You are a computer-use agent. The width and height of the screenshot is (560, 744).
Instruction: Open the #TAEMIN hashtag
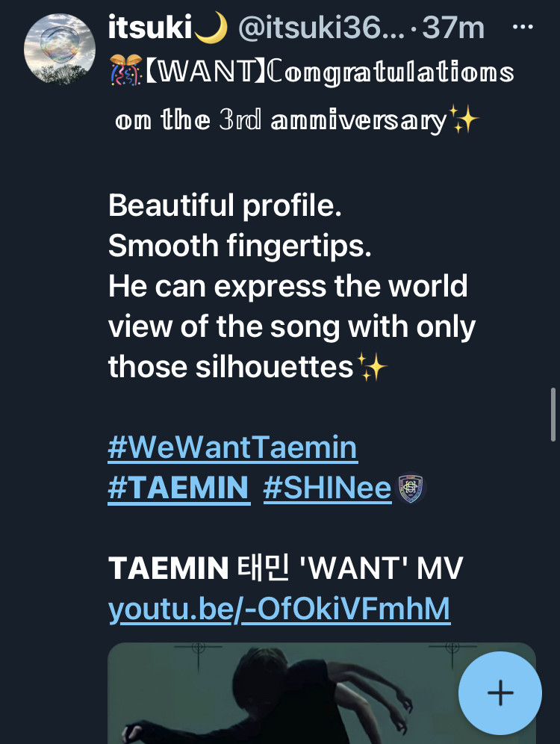pos(178,488)
